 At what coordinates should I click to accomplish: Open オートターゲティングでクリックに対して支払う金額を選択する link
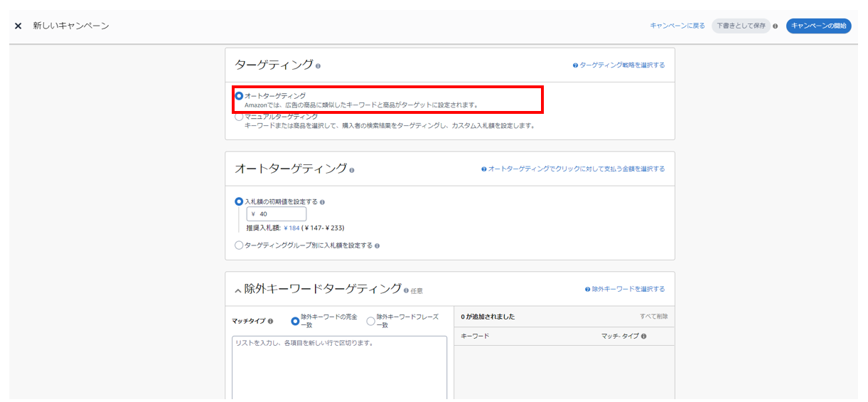(x=573, y=169)
